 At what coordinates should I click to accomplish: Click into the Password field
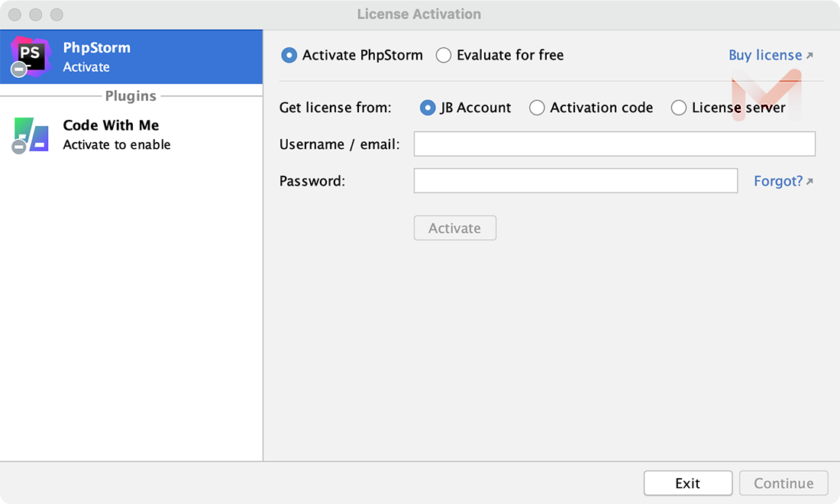point(575,181)
